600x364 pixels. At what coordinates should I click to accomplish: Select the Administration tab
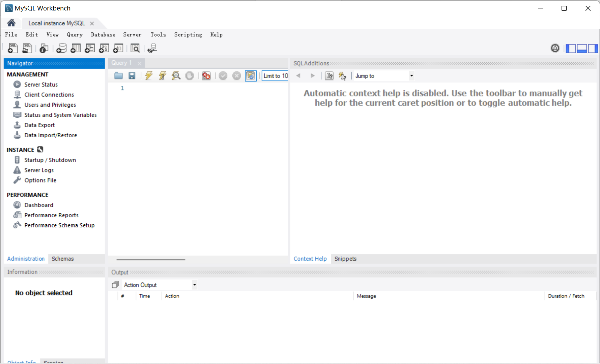pos(26,259)
